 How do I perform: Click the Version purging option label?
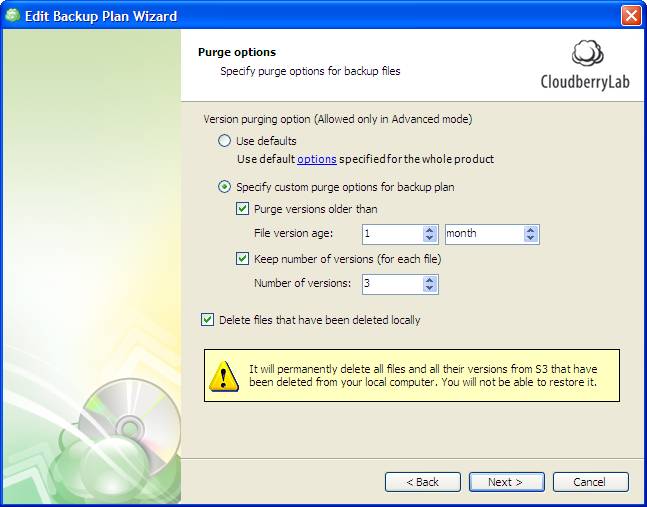pyautogui.click(x=338, y=119)
